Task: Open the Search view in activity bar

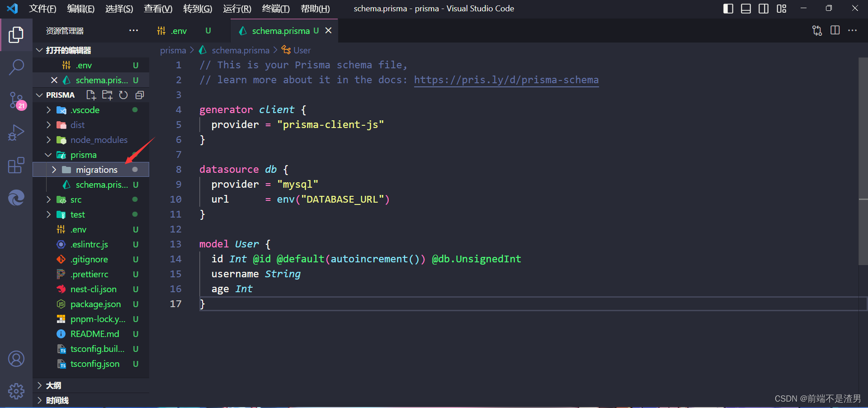Action: coord(16,67)
